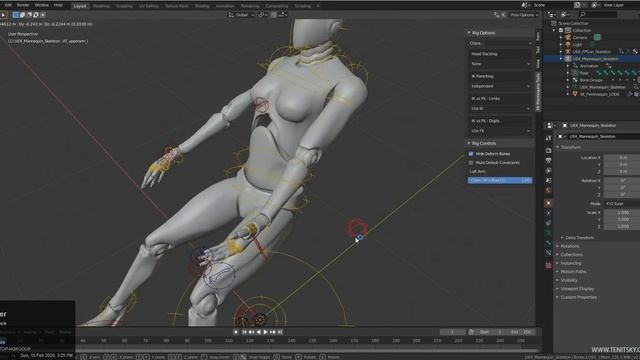
Task: Select the Bone Groups outliner row
Action: (591, 80)
